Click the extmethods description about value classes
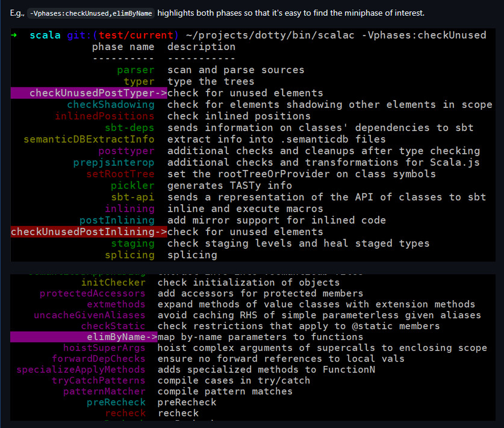The width and height of the screenshot is (504, 428). (x=316, y=304)
